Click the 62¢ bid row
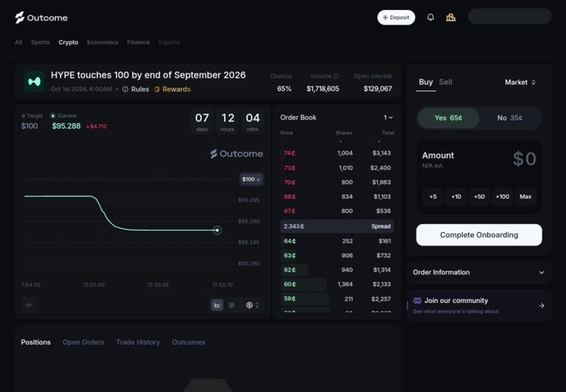The image size is (566, 392). (337, 270)
